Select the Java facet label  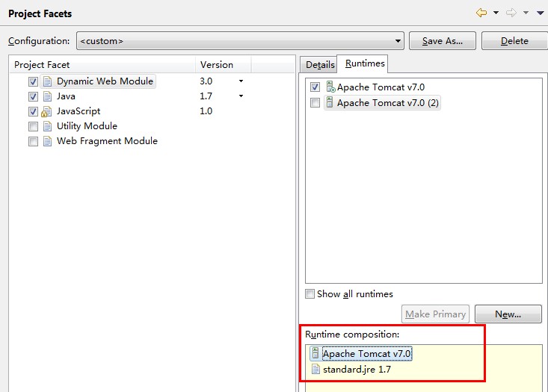pyautogui.click(x=66, y=96)
